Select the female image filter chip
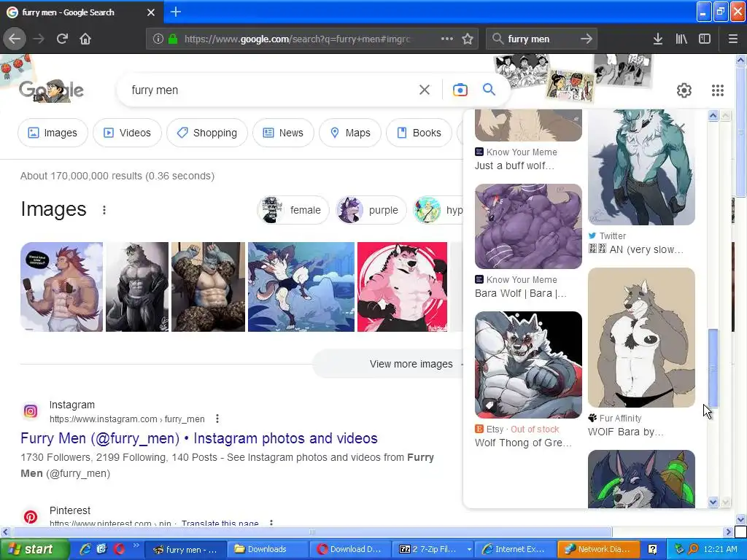 [x=293, y=210]
